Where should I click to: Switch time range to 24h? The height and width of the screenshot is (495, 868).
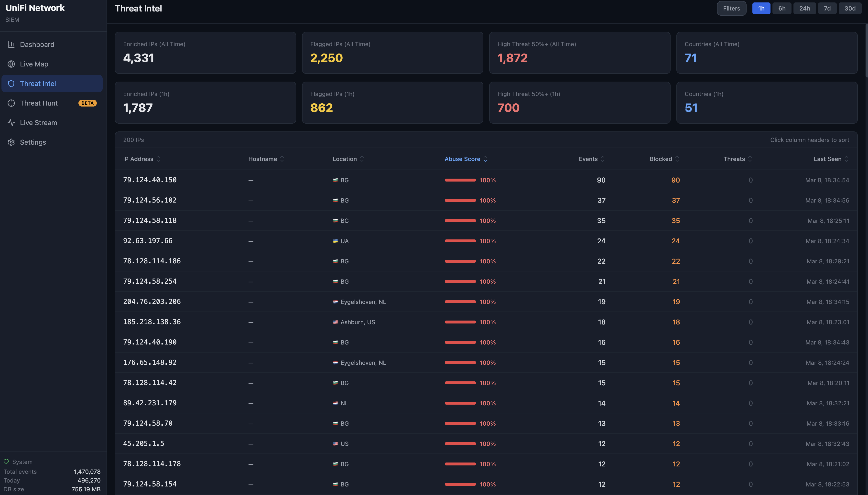pos(804,9)
